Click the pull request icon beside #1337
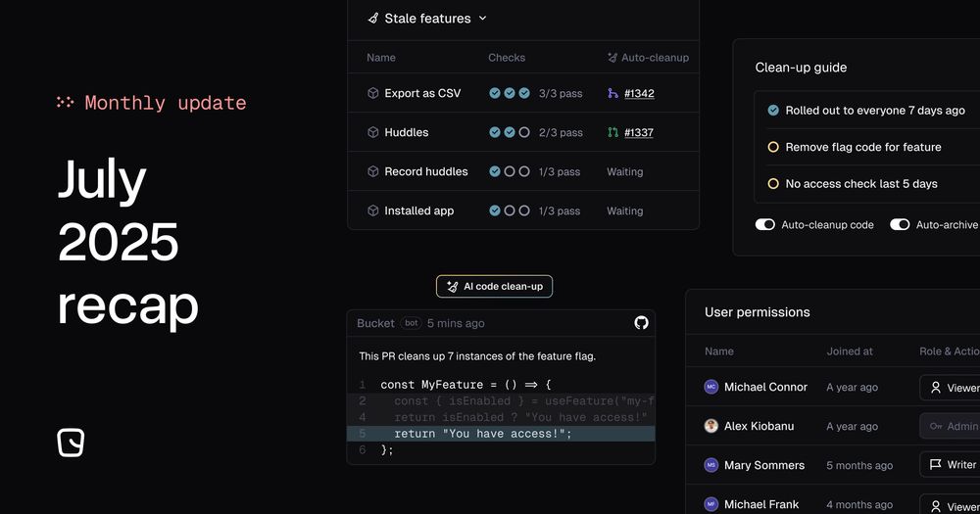The width and height of the screenshot is (980, 514). pos(612,132)
